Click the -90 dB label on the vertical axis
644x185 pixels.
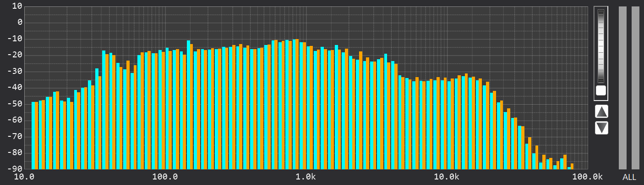[x=16, y=169]
